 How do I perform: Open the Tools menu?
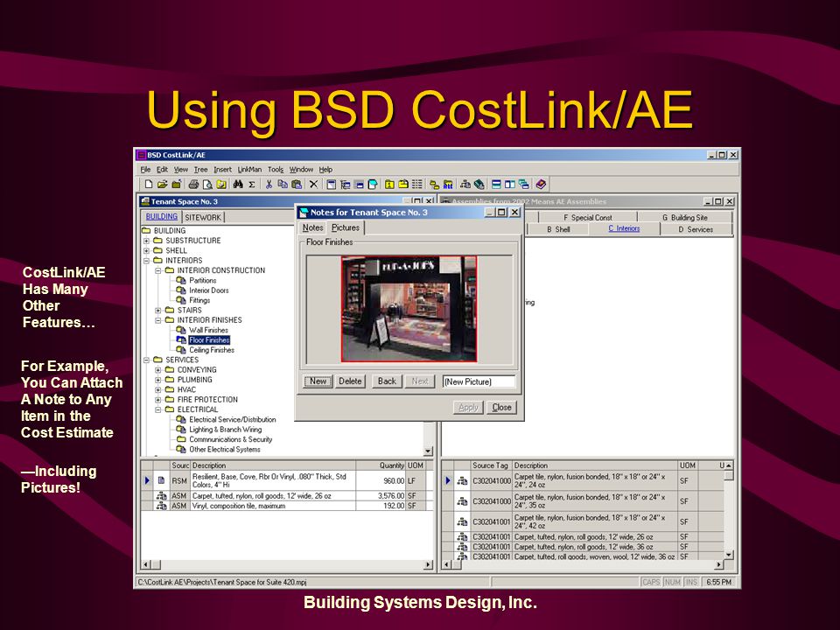point(276,169)
